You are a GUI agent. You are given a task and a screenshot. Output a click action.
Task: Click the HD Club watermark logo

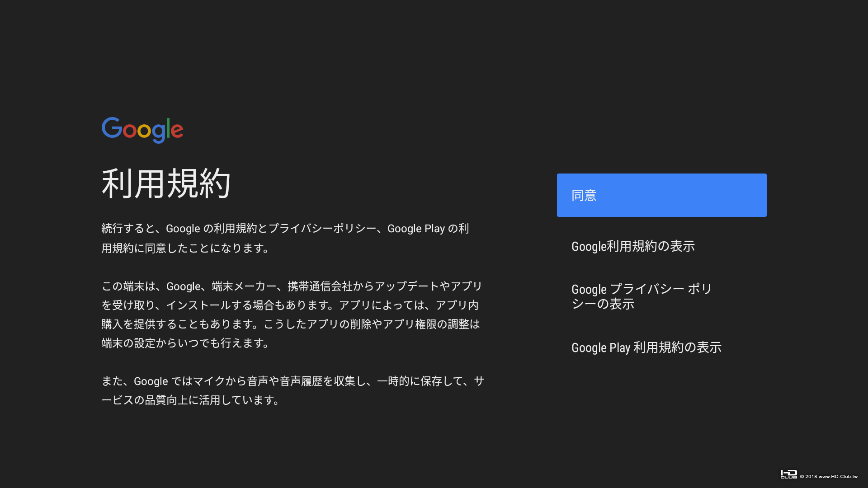pyautogui.click(x=788, y=474)
